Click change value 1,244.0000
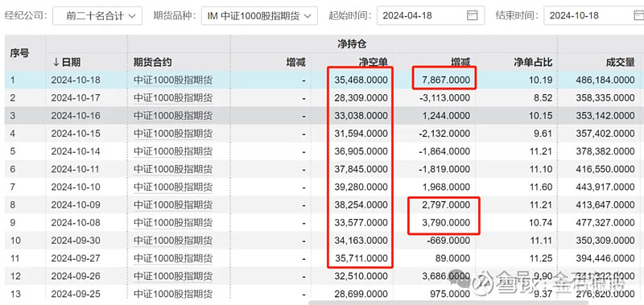Viewport: 644px width, 305px height. tap(446, 116)
